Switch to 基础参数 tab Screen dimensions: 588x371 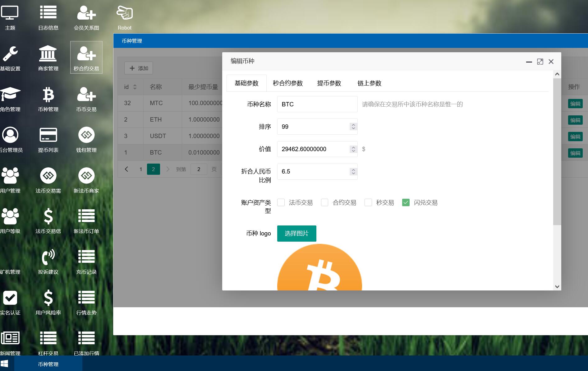coord(246,83)
